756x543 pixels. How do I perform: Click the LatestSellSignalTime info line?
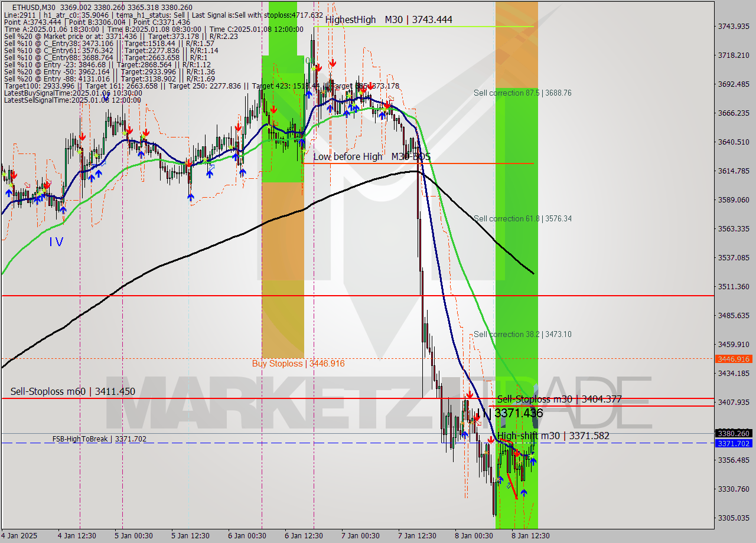pyautogui.click(x=73, y=100)
